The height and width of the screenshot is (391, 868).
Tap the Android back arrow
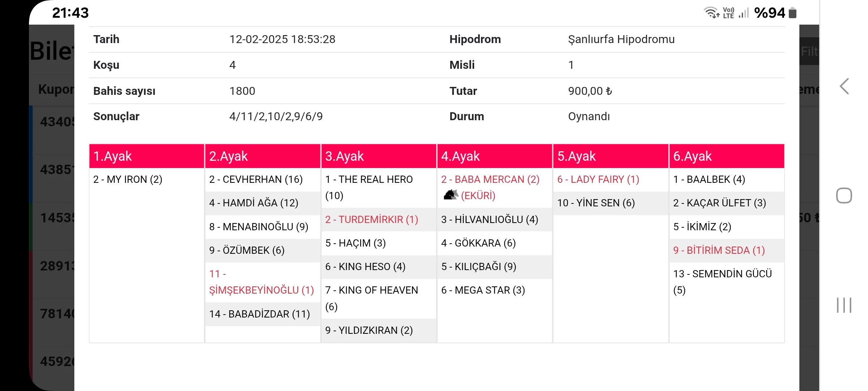tap(844, 87)
